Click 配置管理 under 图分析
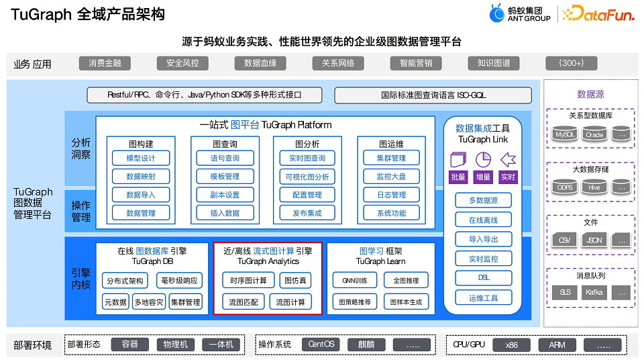This screenshot has height=362, width=644. tap(307, 195)
